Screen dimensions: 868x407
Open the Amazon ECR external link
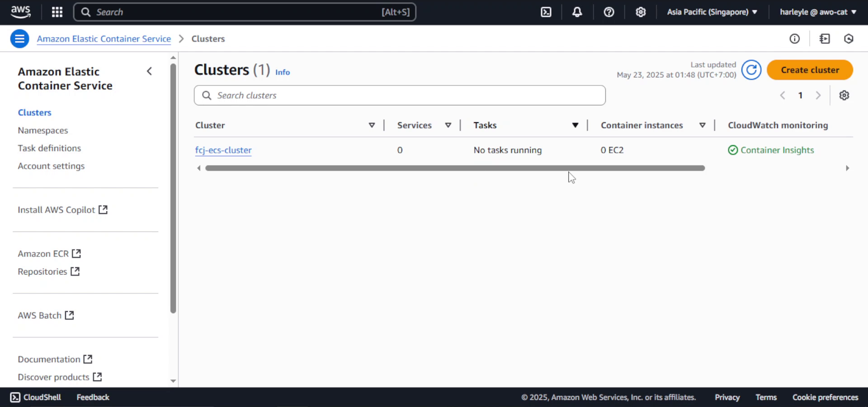pyautogui.click(x=49, y=254)
